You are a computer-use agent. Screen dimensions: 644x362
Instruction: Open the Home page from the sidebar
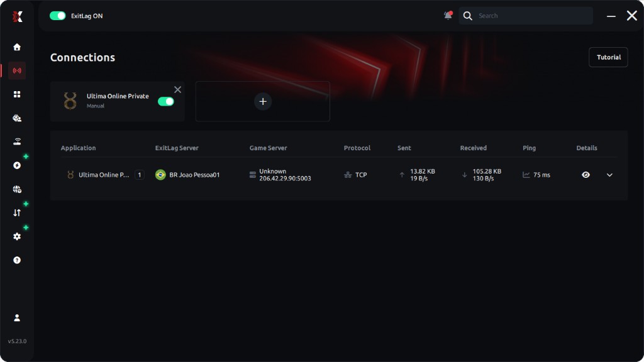(x=17, y=47)
